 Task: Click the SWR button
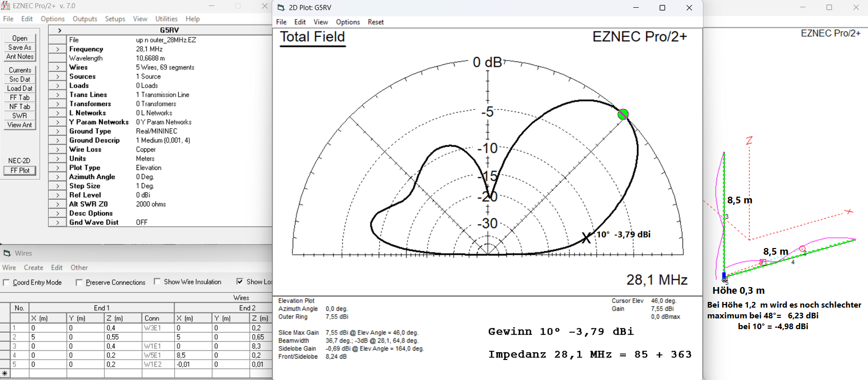[20, 116]
